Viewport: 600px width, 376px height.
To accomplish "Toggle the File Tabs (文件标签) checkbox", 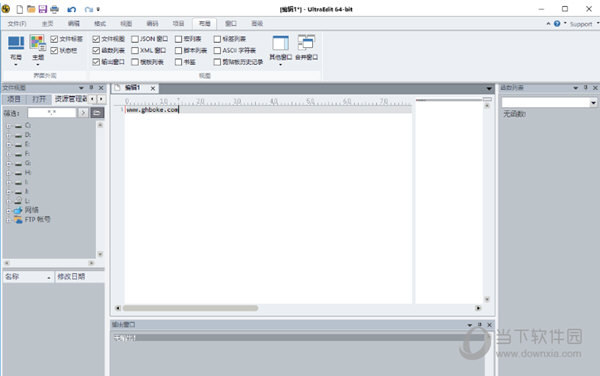I will click(x=54, y=39).
